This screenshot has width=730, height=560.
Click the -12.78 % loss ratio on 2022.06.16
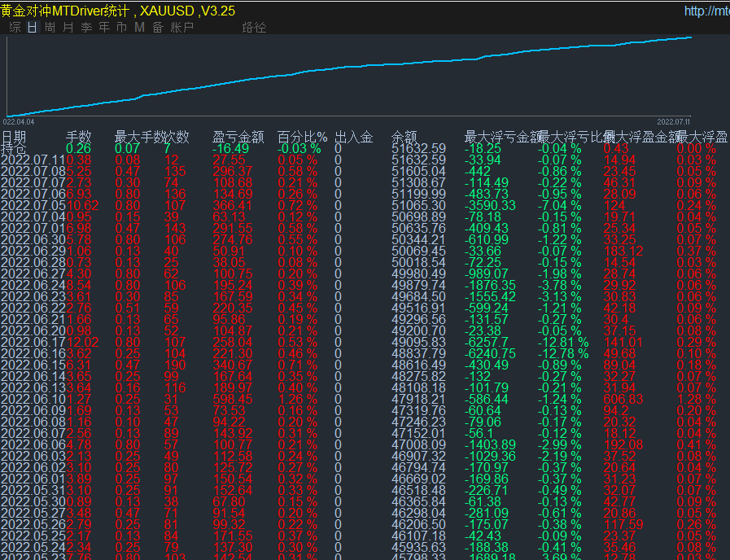(x=563, y=354)
